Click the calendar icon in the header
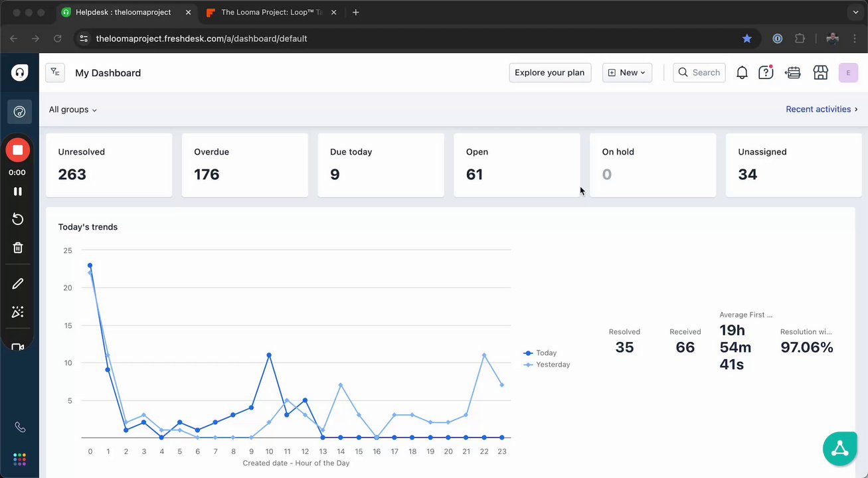The width and height of the screenshot is (868, 478). [792, 73]
